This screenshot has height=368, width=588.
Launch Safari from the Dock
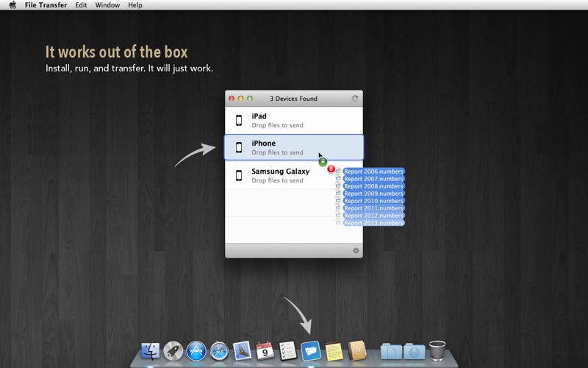pos(219,351)
